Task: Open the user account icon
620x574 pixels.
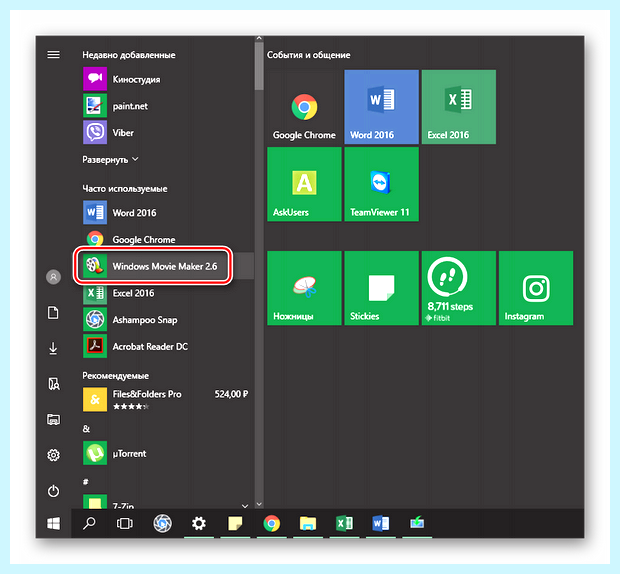Action: click(x=53, y=277)
